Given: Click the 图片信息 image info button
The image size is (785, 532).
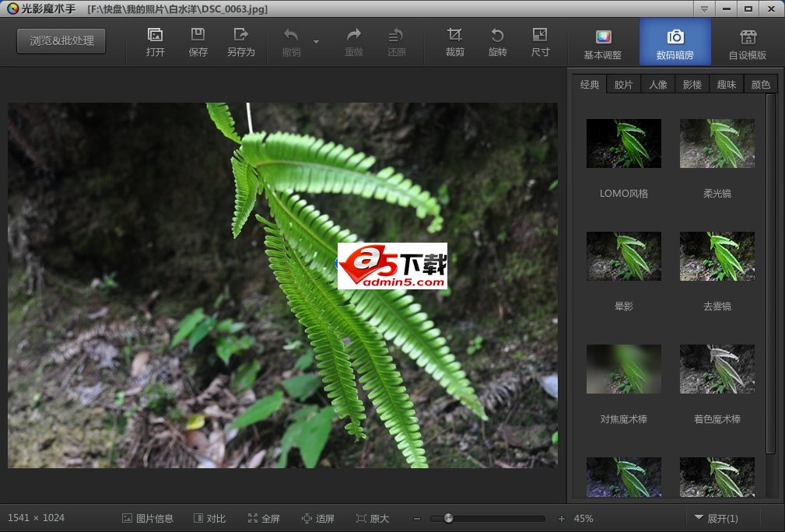Looking at the screenshot, I should [x=148, y=518].
